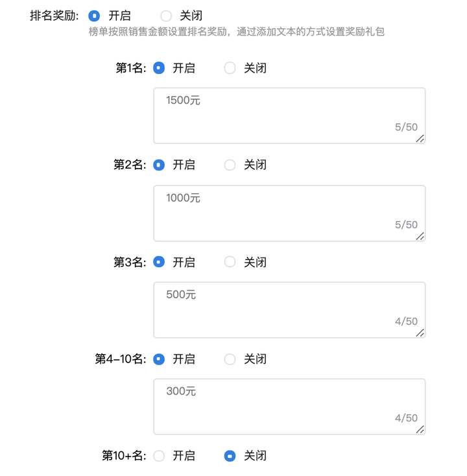The image size is (467, 476).
Task: Click the 500元 reward text box
Action: point(289,310)
